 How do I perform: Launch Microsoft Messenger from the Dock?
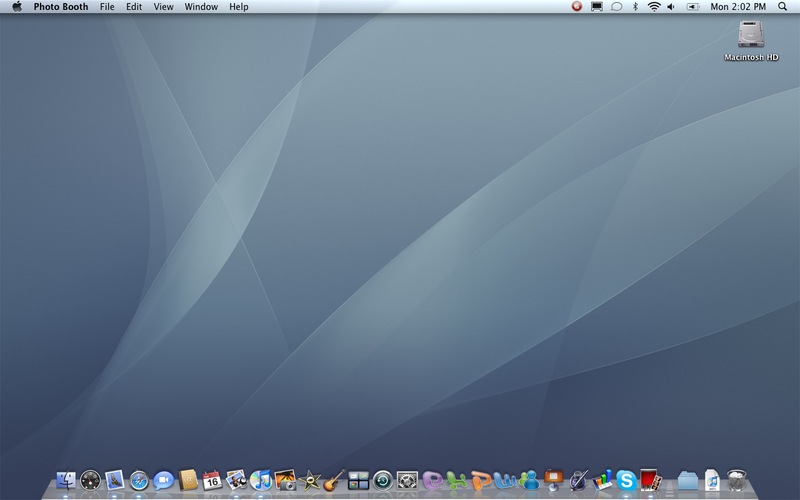tap(530, 480)
